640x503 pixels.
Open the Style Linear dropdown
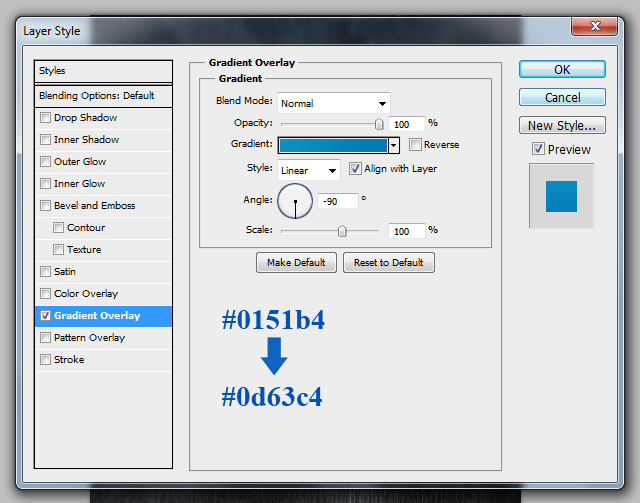[x=309, y=170]
